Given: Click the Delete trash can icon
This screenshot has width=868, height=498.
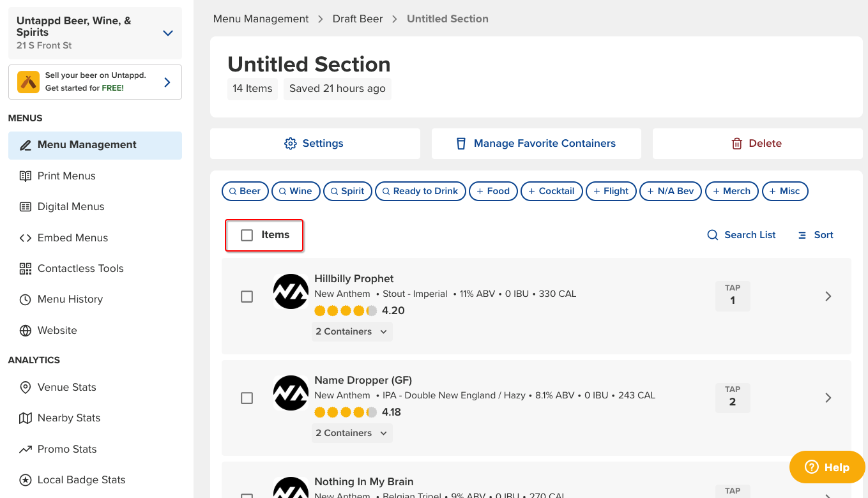Looking at the screenshot, I should [x=737, y=144].
